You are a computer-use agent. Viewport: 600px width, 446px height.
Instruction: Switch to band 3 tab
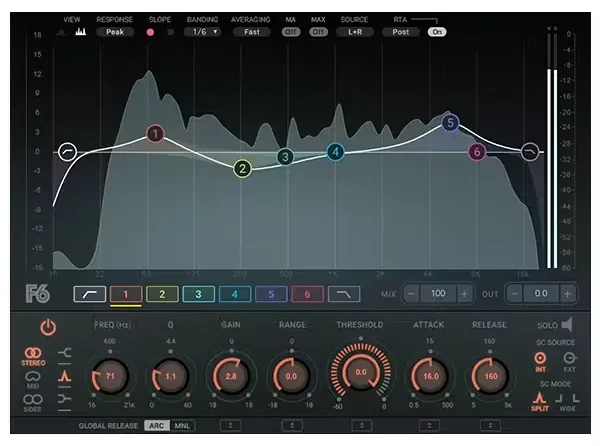tap(199, 294)
